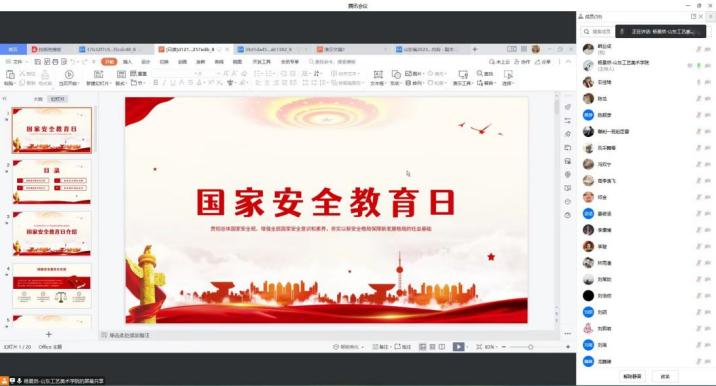Adjust the zoom slider in the status bar

tap(530, 347)
